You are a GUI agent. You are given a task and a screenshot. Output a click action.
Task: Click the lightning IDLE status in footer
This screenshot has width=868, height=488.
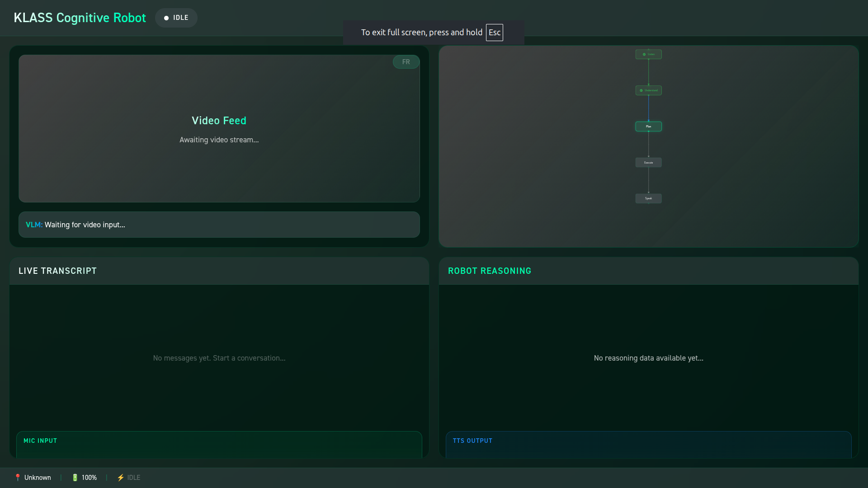(x=129, y=478)
